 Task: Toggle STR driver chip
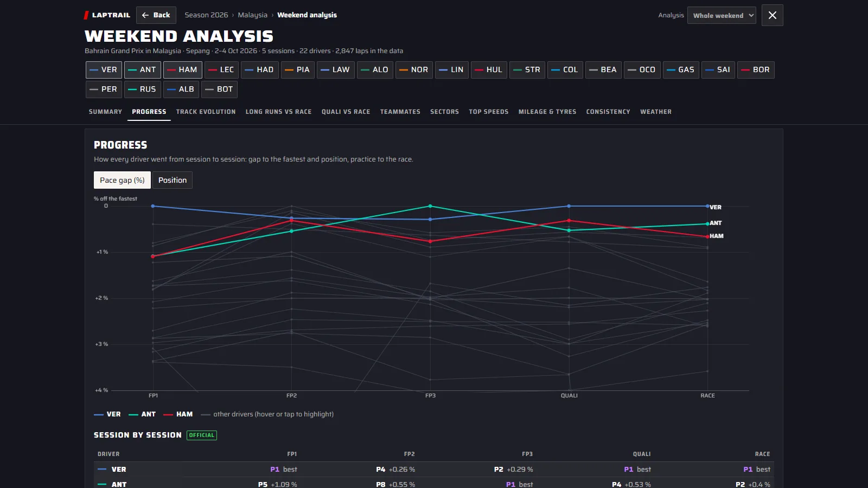point(527,69)
